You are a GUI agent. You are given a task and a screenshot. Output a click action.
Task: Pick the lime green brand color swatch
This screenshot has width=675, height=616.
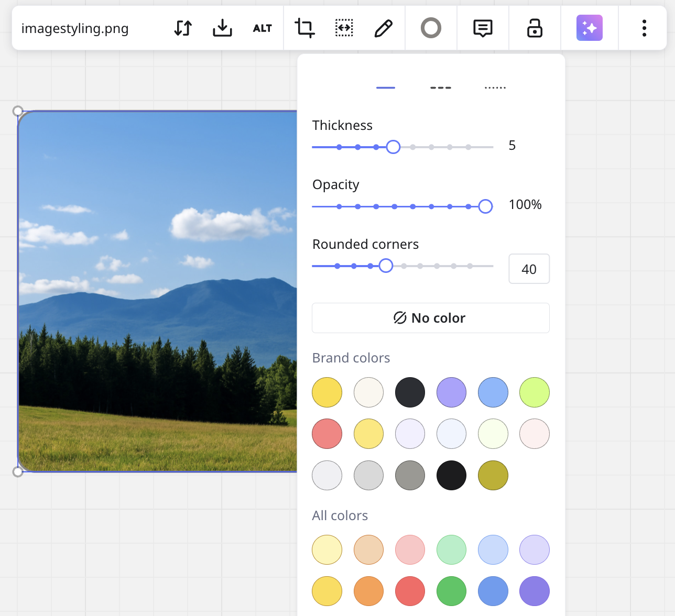click(x=534, y=392)
